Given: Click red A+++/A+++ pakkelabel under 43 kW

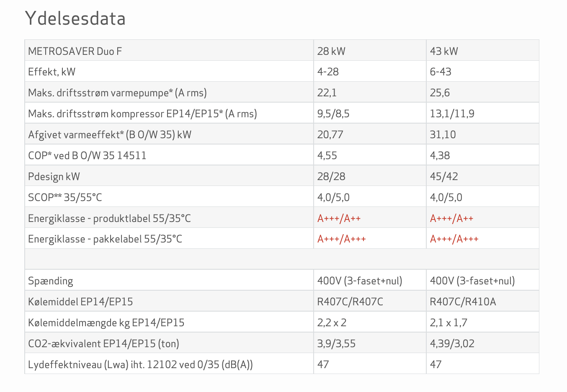Looking at the screenshot, I should (454, 239).
